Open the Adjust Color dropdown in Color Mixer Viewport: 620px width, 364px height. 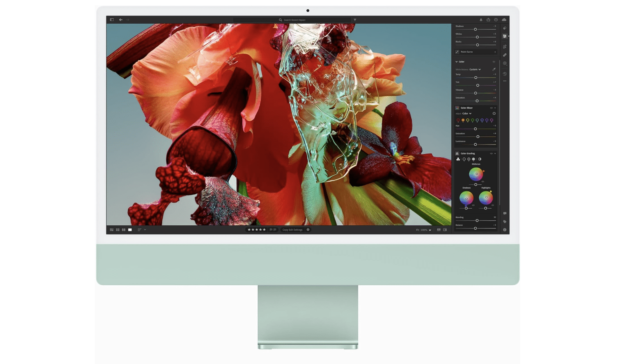coord(466,113)
